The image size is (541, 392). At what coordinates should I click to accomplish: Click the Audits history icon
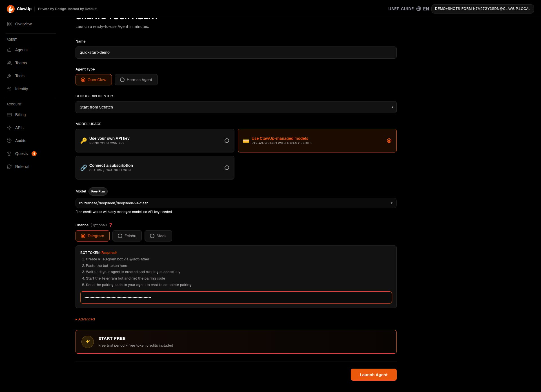[9, 141]
